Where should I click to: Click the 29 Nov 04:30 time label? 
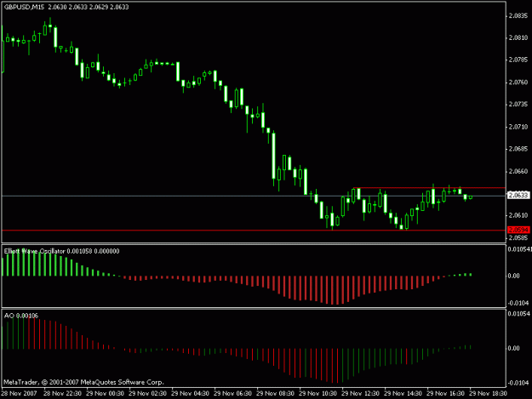[190, 393]
